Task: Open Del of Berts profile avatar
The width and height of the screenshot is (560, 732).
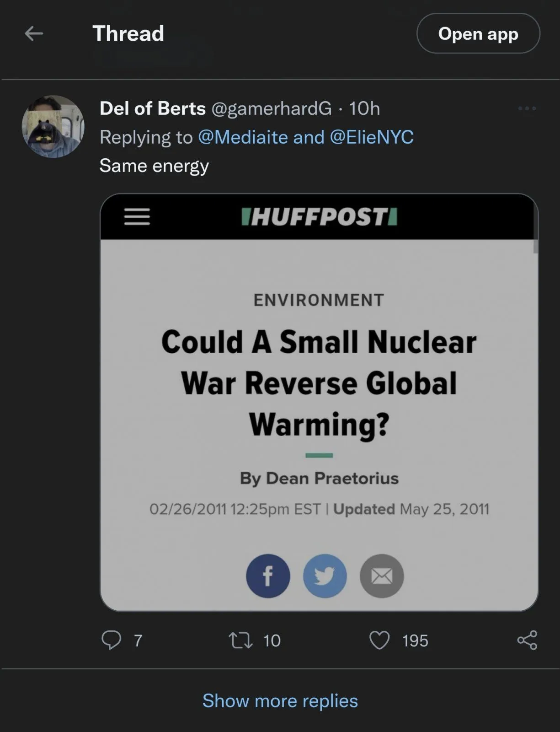Action: (x=53, y=127)
